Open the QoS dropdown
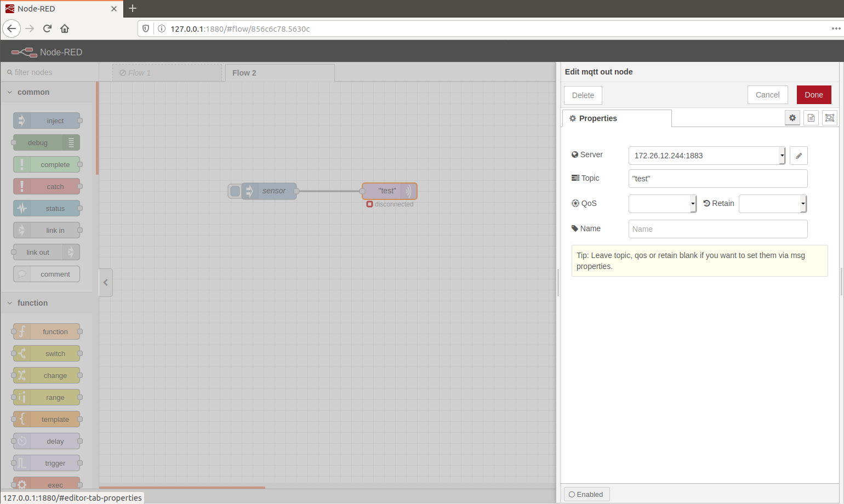 [663, 203]
